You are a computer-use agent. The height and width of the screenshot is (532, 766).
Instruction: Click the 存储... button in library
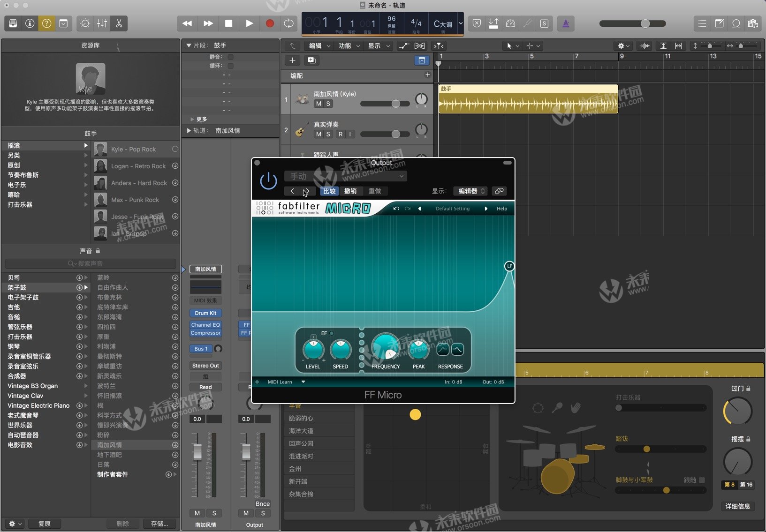159,524
